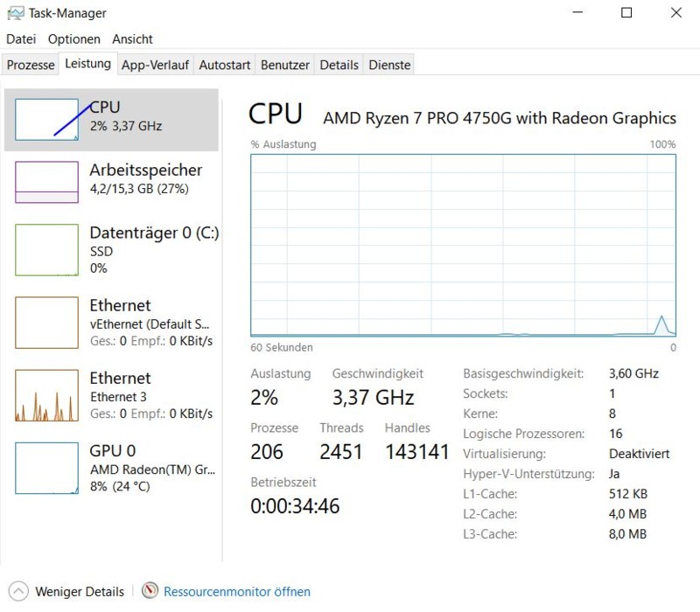Switch to the Benutzer tab

point(285,65)
